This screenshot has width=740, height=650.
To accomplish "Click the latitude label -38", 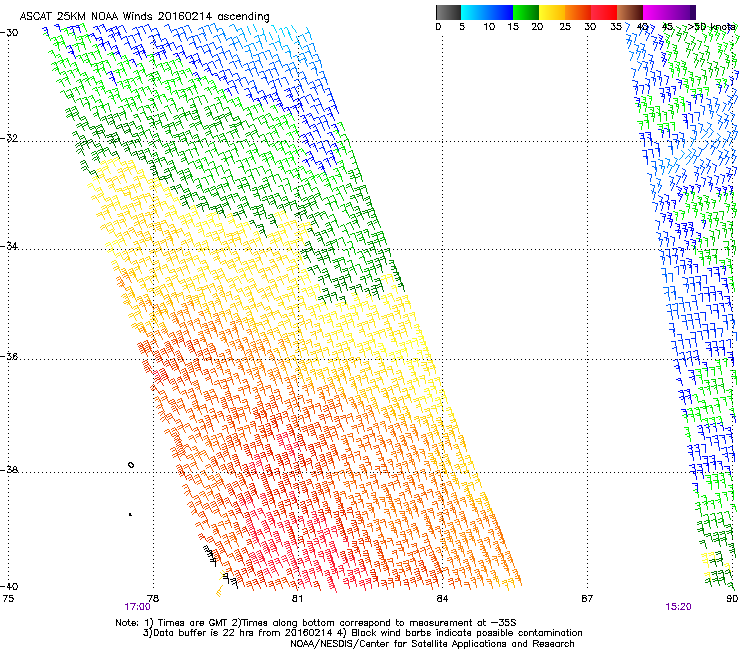I will [9, 470].
